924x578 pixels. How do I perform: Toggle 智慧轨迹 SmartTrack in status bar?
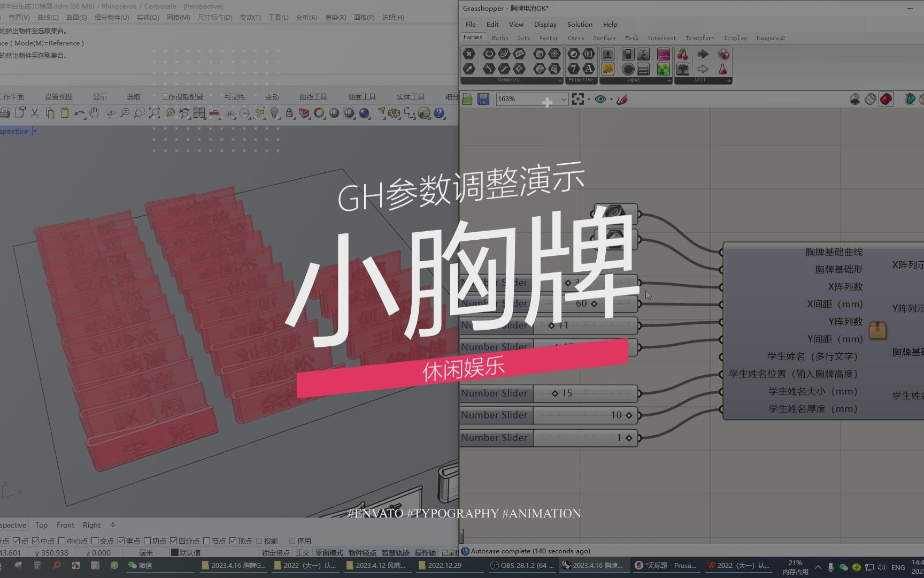[396, 553]
